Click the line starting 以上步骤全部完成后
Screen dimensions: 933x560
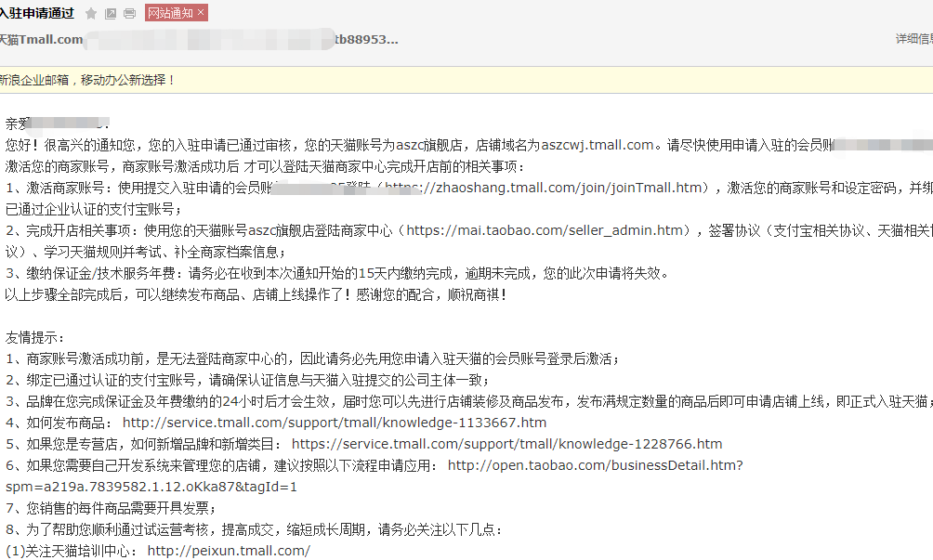(256, 295)
